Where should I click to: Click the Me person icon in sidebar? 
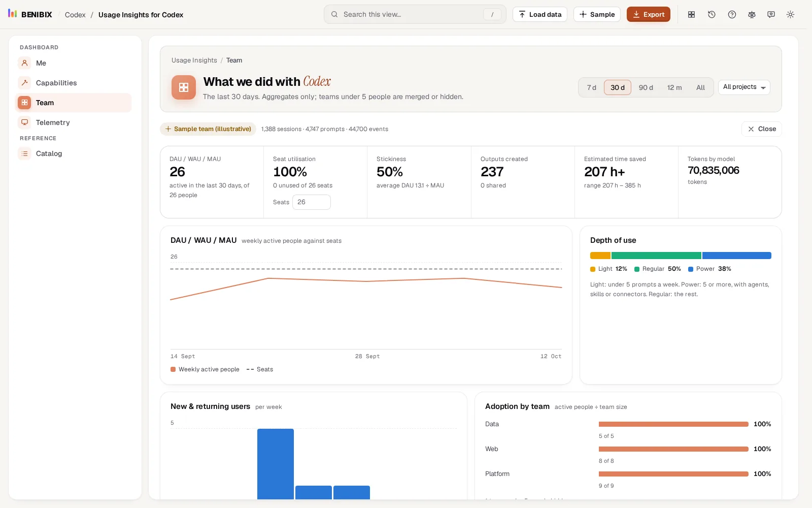point(24,63)
